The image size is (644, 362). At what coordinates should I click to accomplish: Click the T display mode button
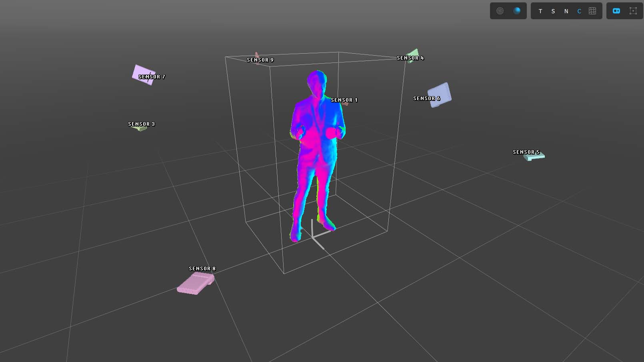(x=540, y=11)
